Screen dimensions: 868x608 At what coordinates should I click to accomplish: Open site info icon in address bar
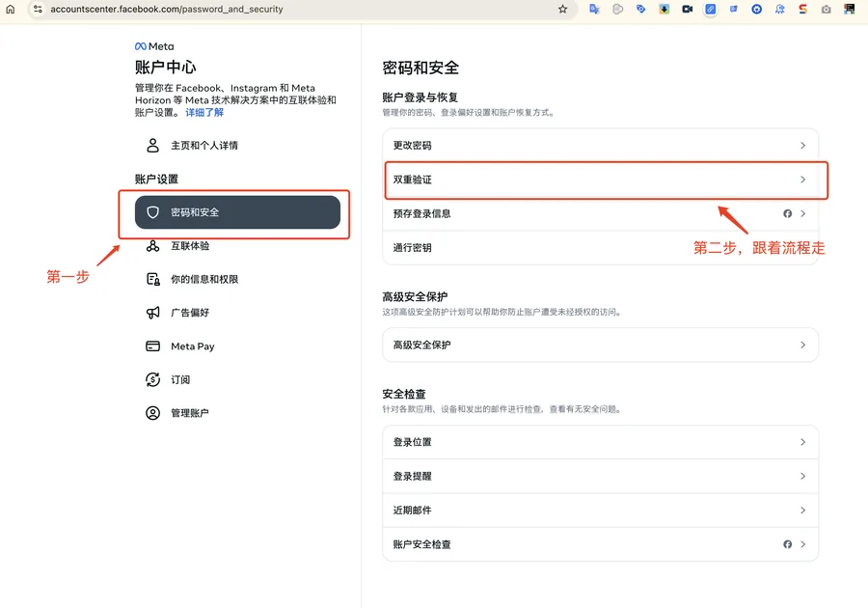click(38, 9)
